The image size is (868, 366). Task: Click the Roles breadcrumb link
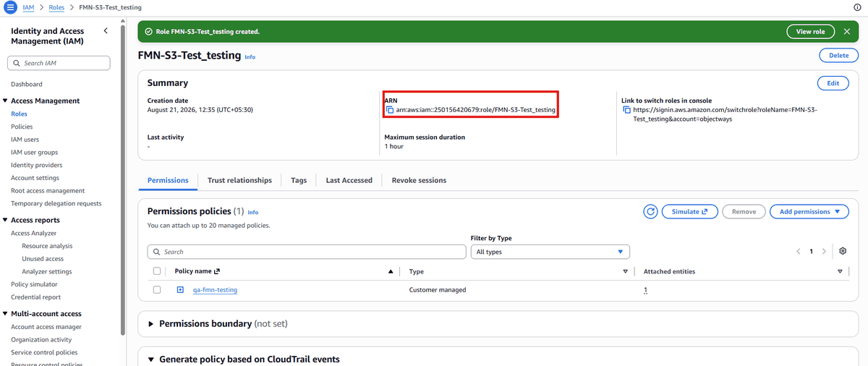56,7
